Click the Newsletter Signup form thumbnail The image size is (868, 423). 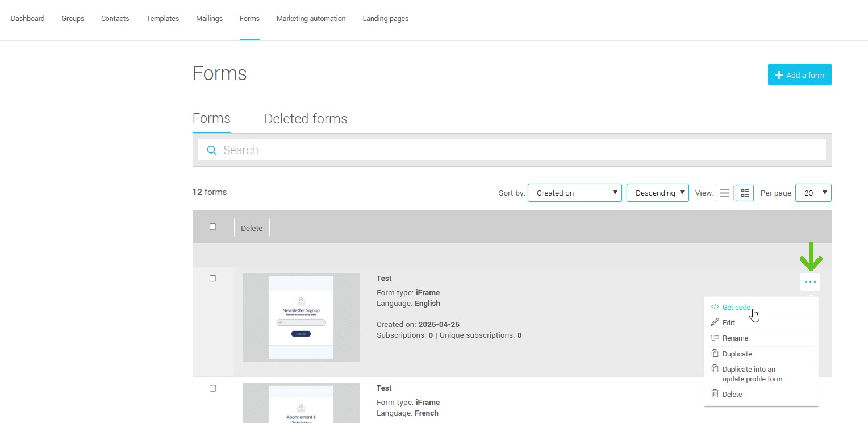coord(301,317)
